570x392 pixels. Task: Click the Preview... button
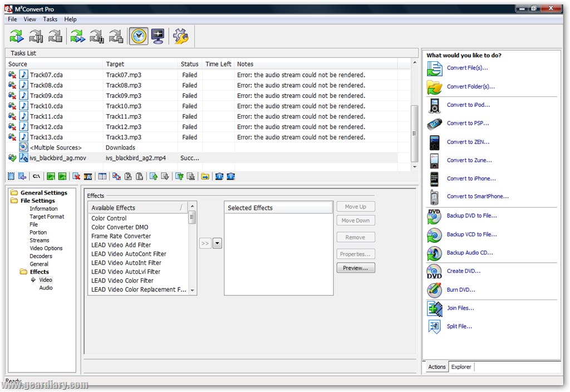[356, 268]
